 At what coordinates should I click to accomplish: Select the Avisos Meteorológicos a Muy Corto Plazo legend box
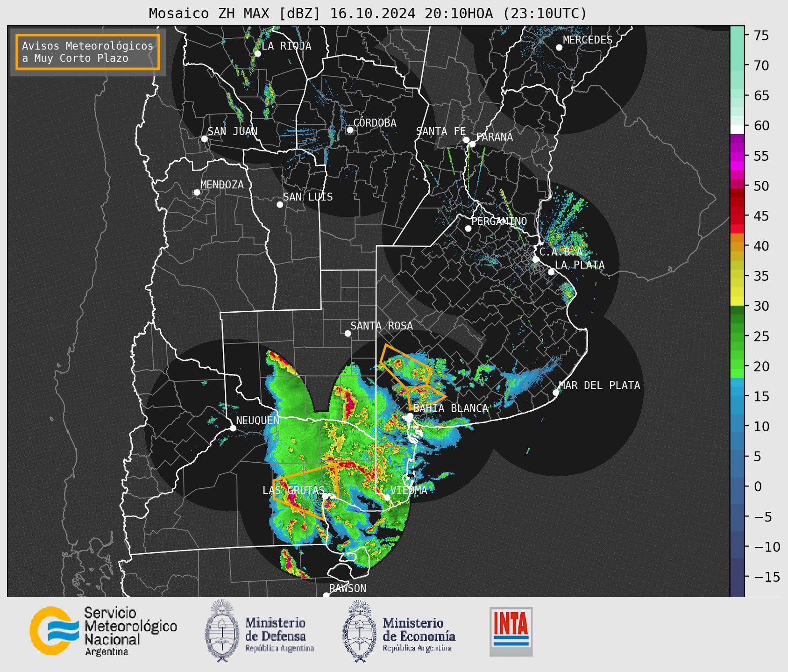pos(88,52)
